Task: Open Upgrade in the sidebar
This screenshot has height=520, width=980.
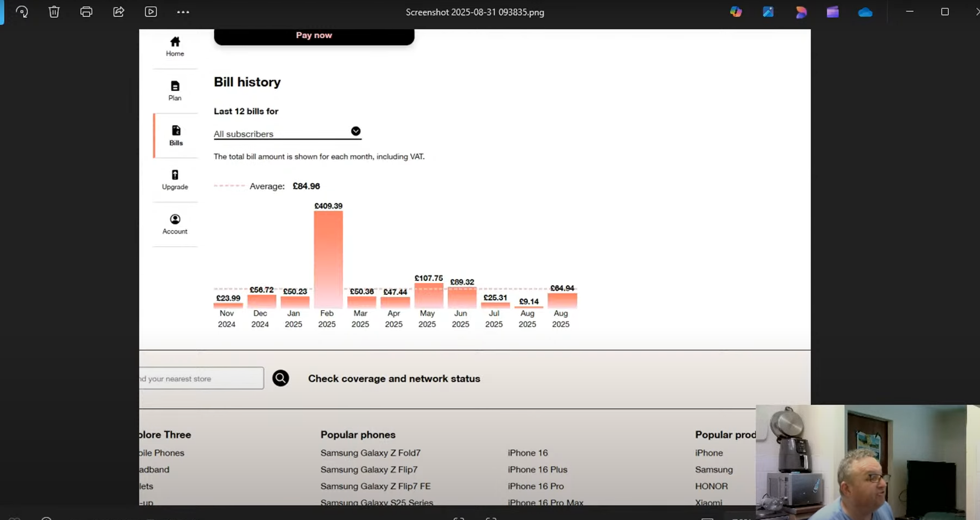Action: pyautogui.click(x=175, y=180)
